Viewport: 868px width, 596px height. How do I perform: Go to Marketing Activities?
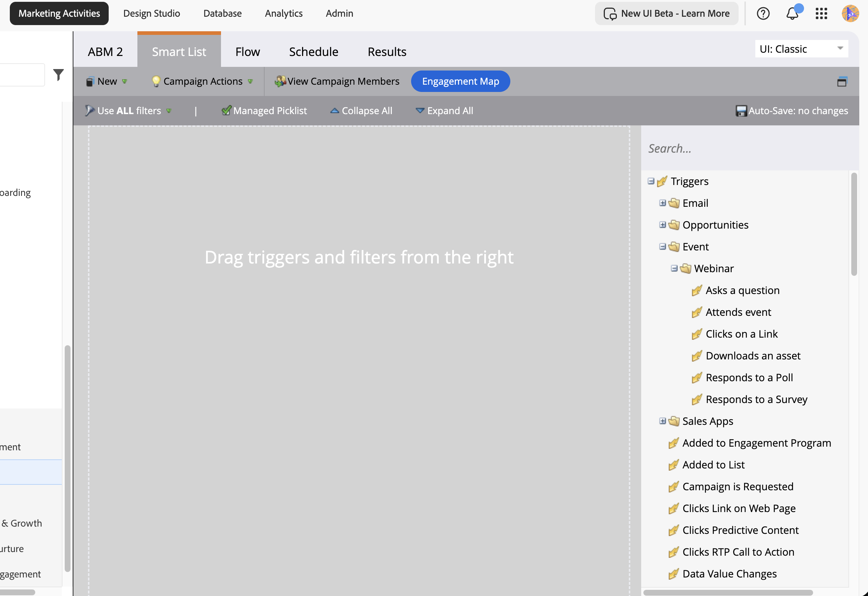pyautogui.click(x=59, y=13)
